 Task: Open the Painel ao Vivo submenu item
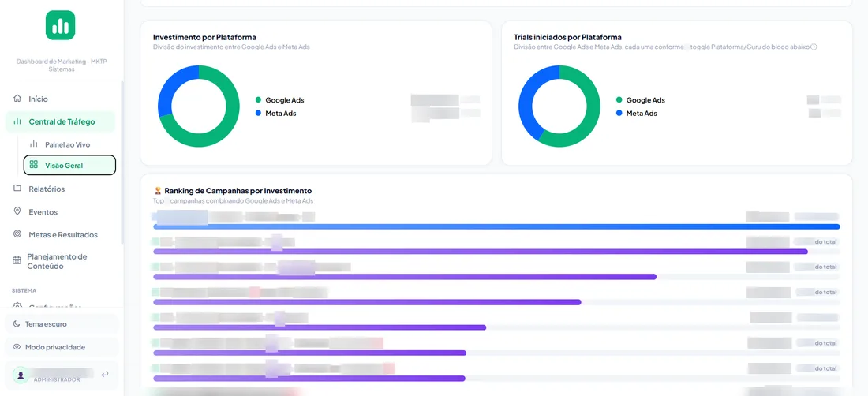tap(68, 144)
